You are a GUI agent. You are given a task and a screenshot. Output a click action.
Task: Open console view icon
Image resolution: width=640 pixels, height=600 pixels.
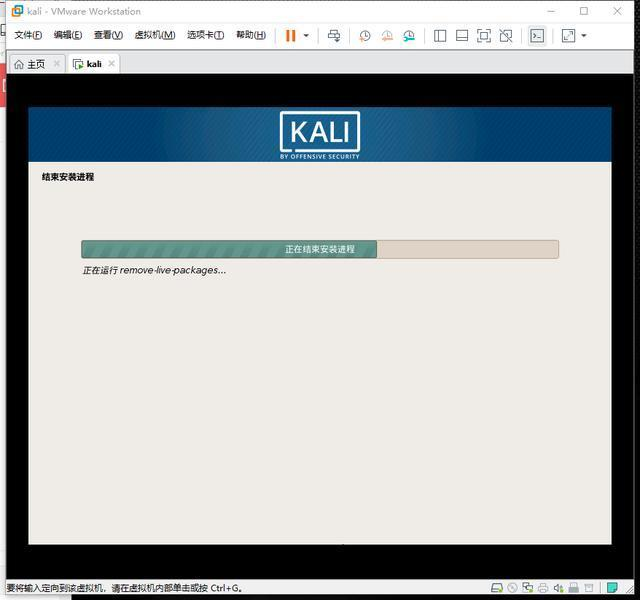click(x=537, y=36)
